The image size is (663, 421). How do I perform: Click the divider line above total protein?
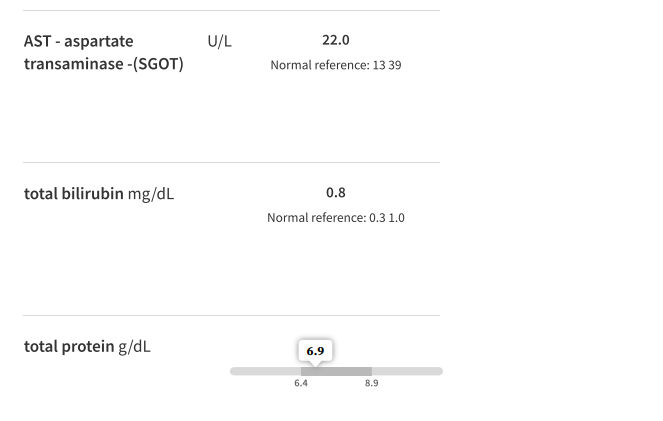click(x=231, y=316)
